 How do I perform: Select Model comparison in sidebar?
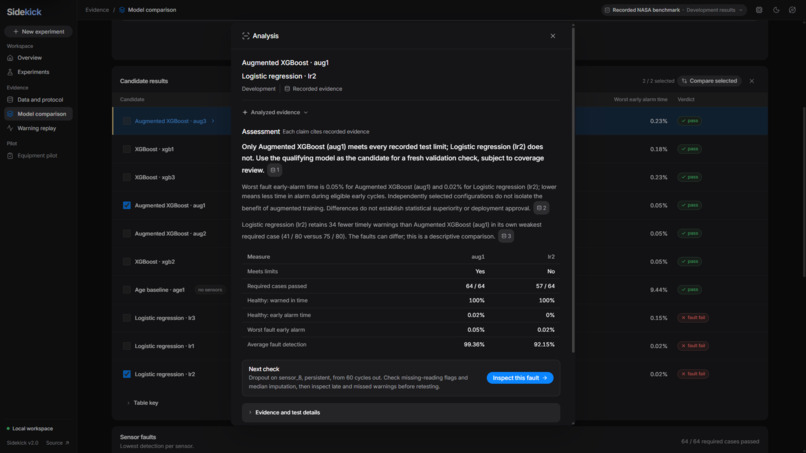pyautogui.click(x=39, y=114)
